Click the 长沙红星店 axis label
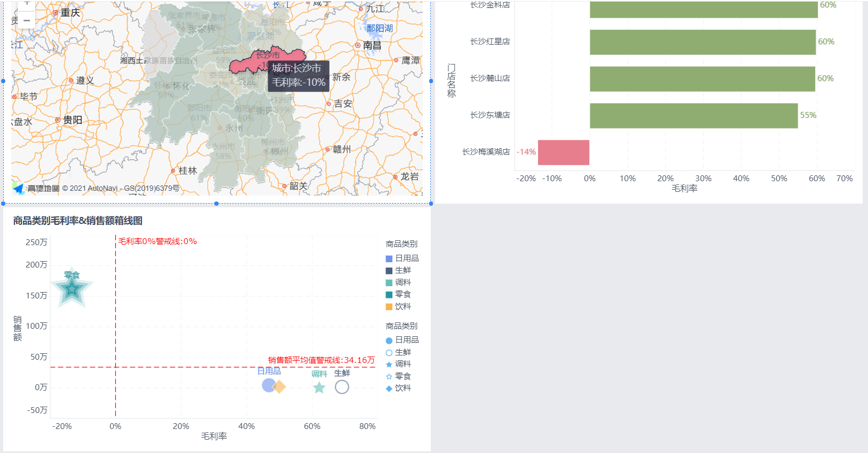868x453 pixels. [490, 42]
